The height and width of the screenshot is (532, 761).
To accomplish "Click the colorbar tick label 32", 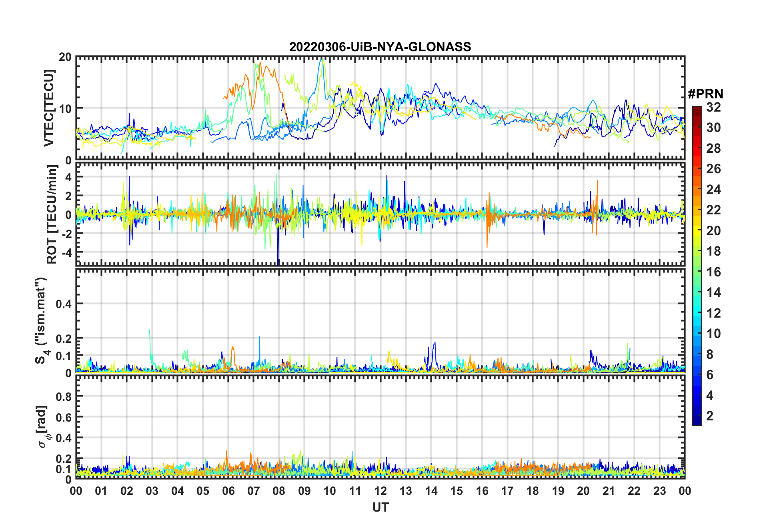I will [x=713, y=107].
